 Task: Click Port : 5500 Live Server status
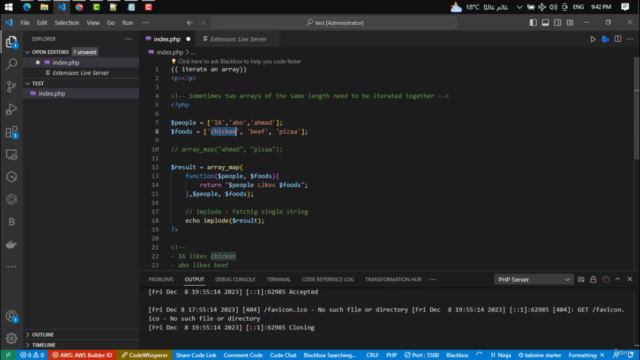(x=422, y=355)
